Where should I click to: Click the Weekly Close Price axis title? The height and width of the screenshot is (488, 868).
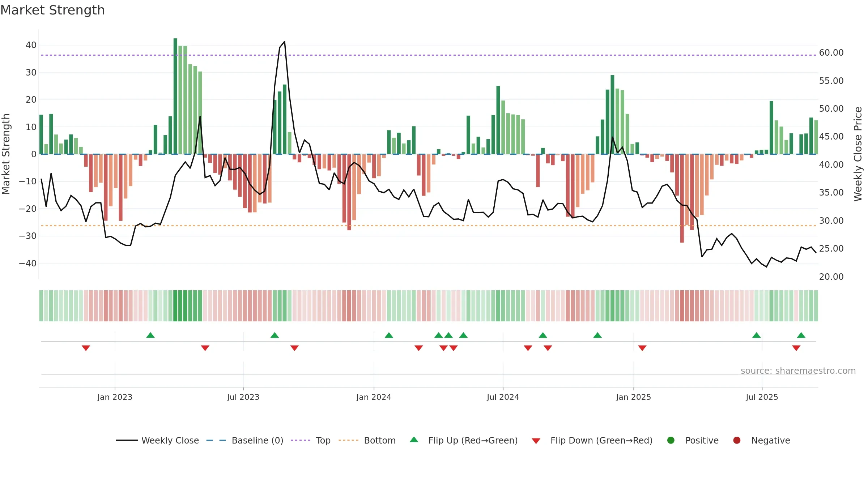[x=858, y=154]
